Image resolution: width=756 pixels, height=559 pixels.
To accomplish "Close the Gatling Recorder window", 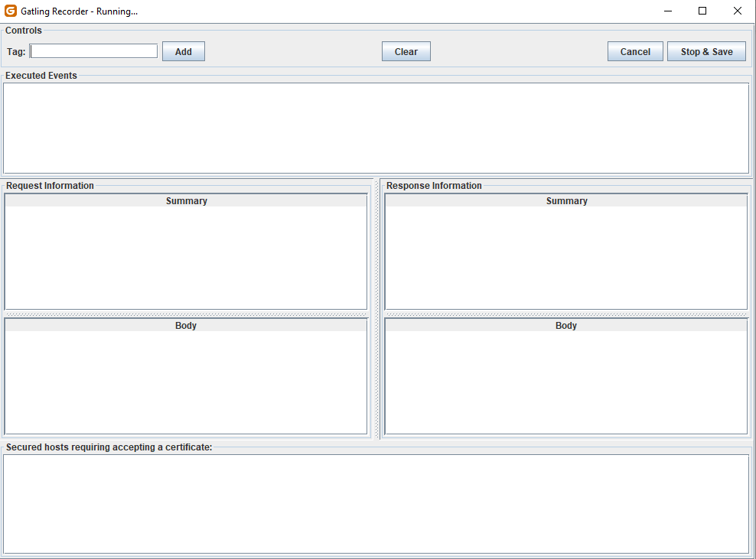I will click(737, 11).
